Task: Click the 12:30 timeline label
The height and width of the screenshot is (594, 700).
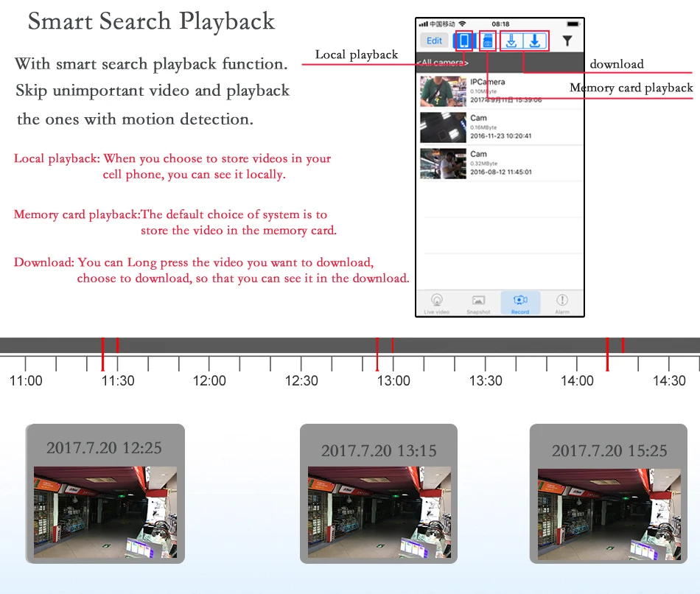Action: click(301, 381)
